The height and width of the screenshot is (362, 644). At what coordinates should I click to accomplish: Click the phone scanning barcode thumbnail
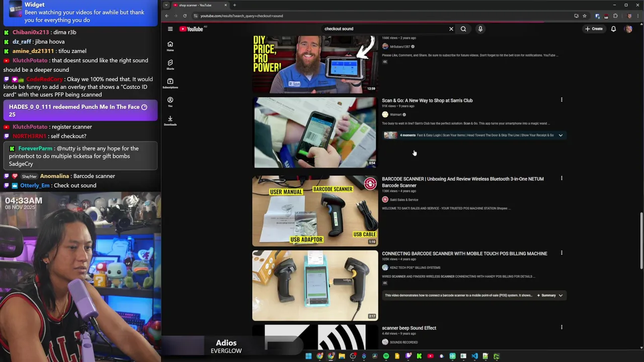[x=315, y=133]
